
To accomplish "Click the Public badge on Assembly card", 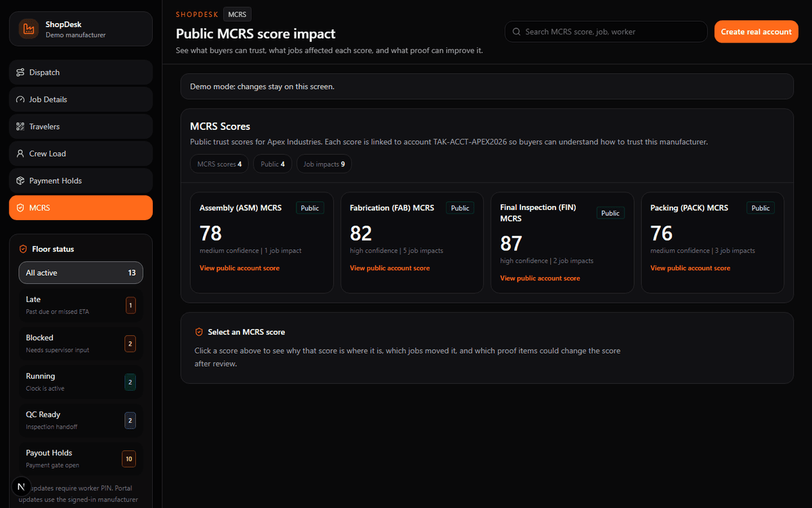I will pyautogui.click(x=310, y=208).
